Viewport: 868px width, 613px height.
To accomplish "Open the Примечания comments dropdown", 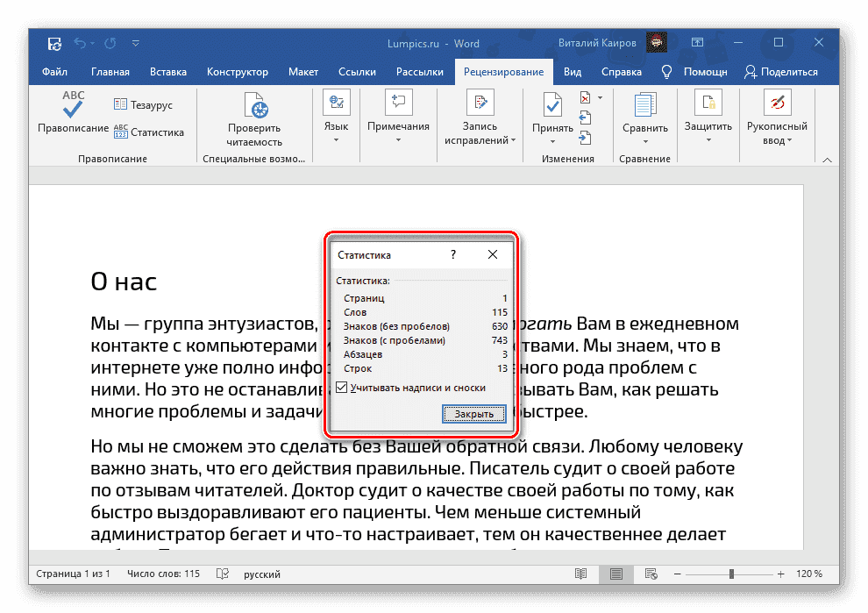I will (x=398, y=127).
